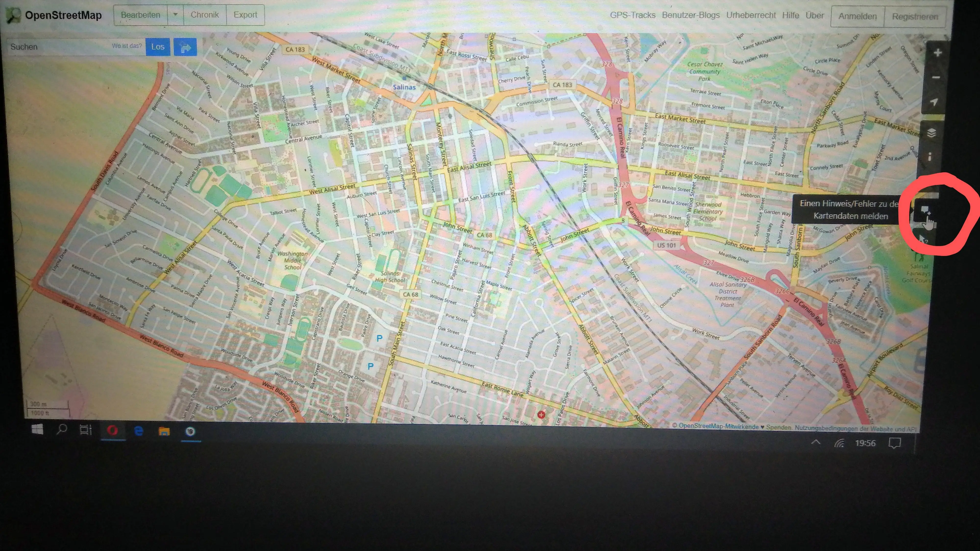Click the Edge browser taskbar icon
Image resolution: width=980 pixels, height=551 pixels.
point(138,431)
